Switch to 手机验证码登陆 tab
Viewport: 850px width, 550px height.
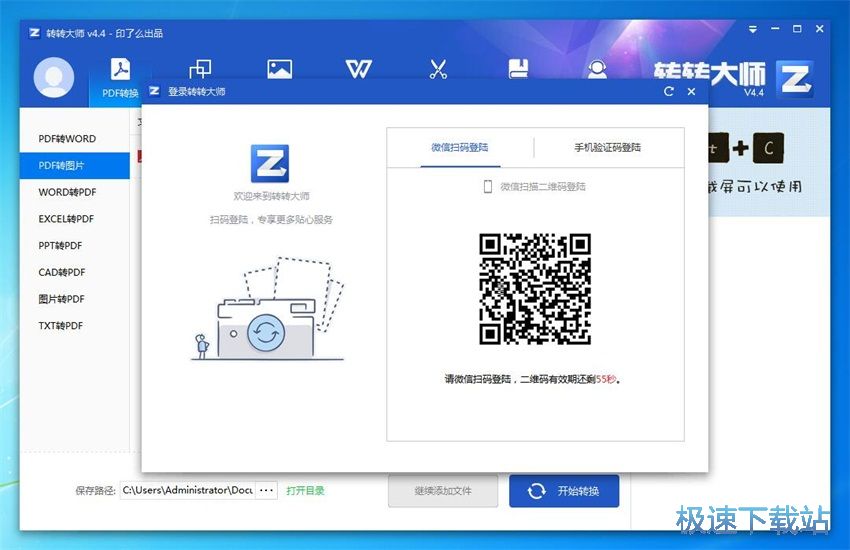click(x=607, y=147)
